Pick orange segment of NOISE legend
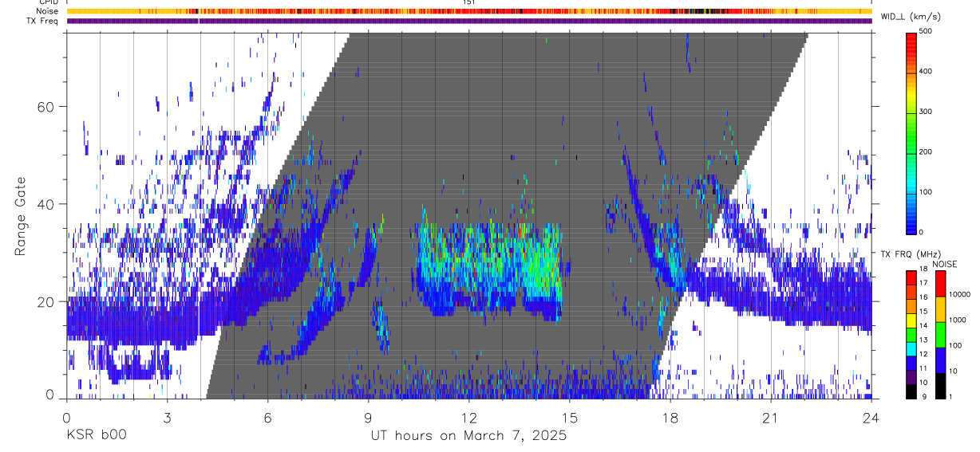This screenshot has width=980, height=452. click(x=939, y=309)
